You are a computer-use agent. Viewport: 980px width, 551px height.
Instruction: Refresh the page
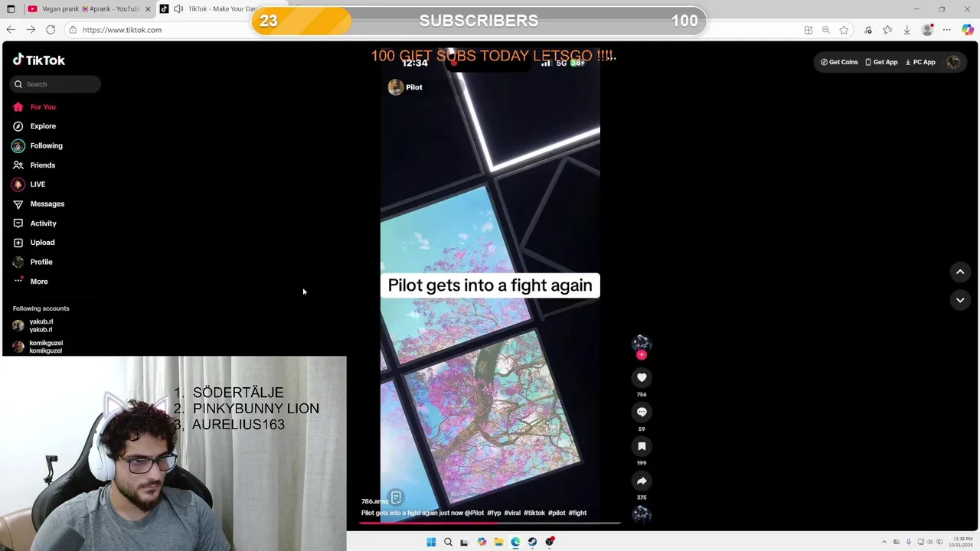[x=51, y=30]
